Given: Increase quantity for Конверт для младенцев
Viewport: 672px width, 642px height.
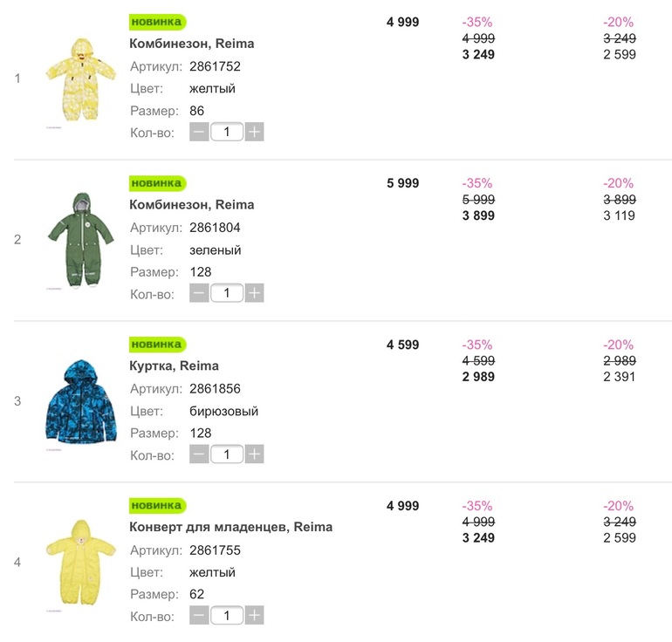Looking at the screenshot, I should 254,616.
